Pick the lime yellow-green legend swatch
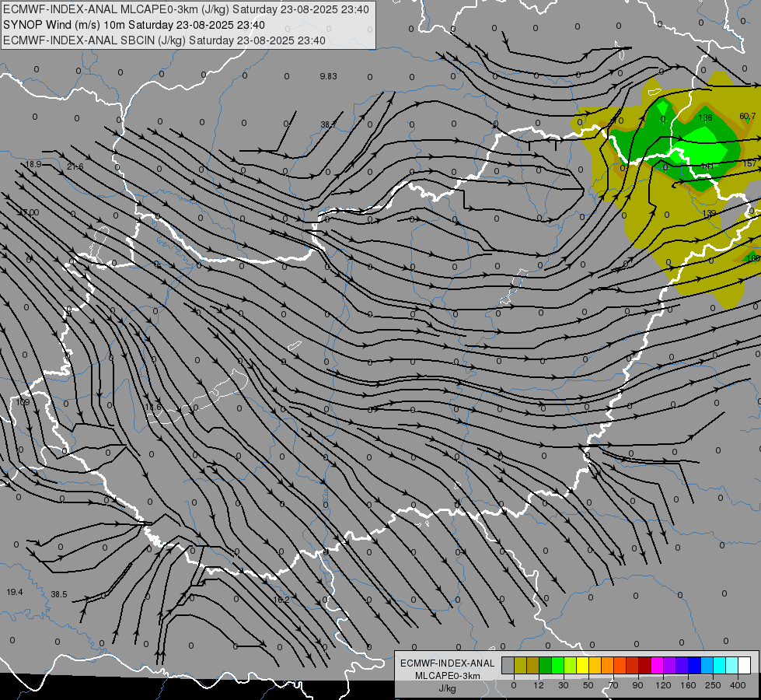Viewport: 761px width, 700px height. (571, 665)
